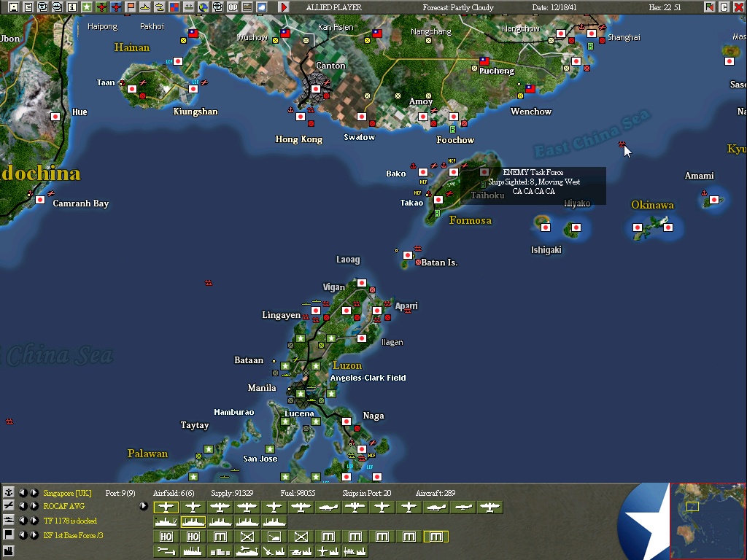Viewport: 747px width, 560px height.
Task: Select the Canton base flag marker
Action: coord(315,89)
